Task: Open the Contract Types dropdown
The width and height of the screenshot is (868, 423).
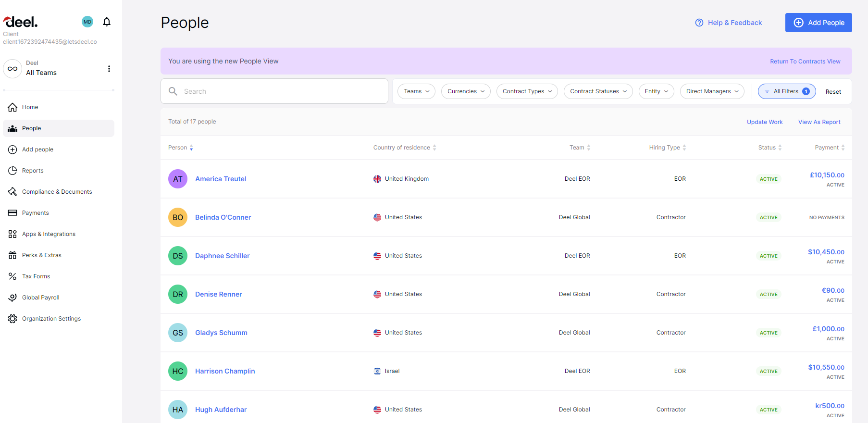Action: [527, 91]
